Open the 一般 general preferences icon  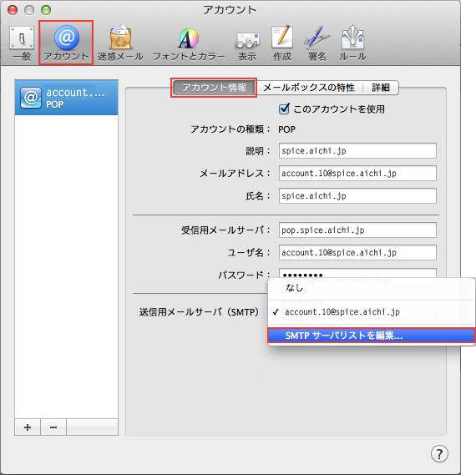pyautogui.click(x=22, y=43)
